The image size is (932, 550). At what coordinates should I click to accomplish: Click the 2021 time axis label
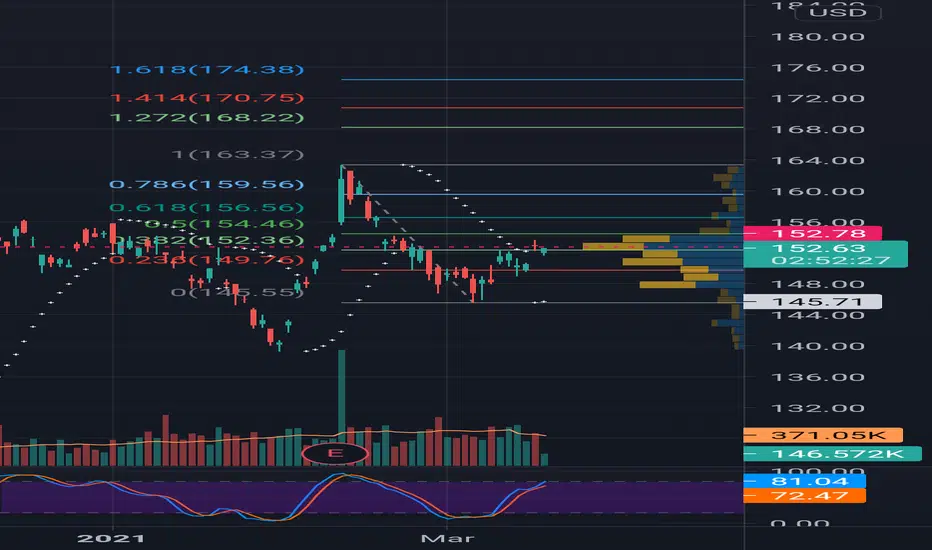[111, 539]
